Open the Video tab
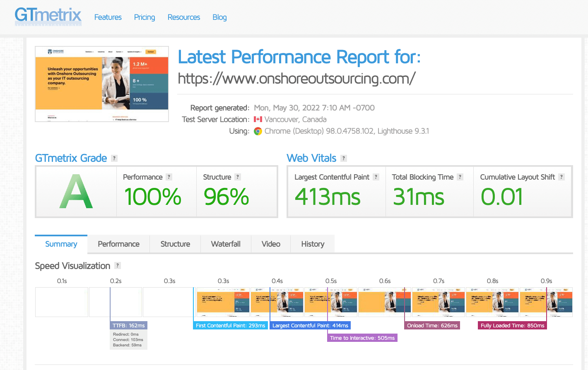The width and height of the screenshot is (588, 370). [x=271, y=244]
